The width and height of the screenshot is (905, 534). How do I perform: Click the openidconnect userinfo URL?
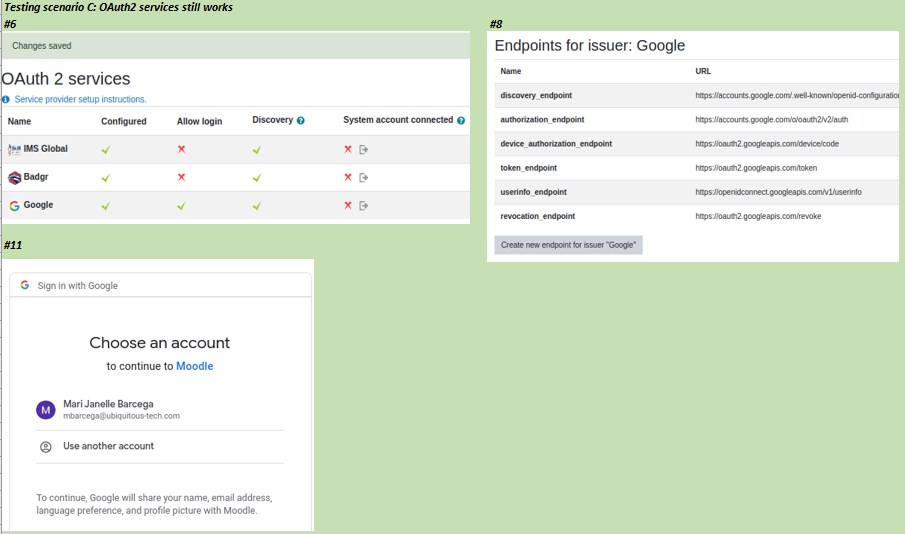pyautogui.click(x=779, y=192)
